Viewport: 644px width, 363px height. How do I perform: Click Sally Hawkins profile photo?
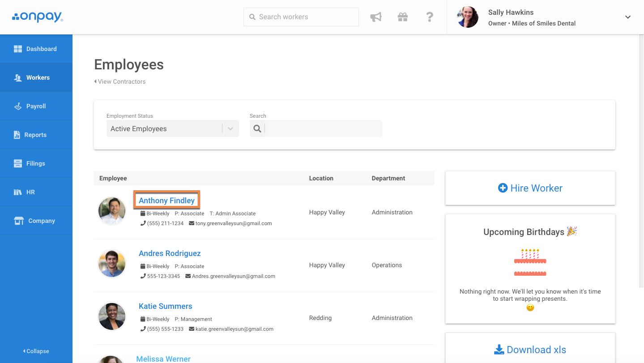coord(468,17)
